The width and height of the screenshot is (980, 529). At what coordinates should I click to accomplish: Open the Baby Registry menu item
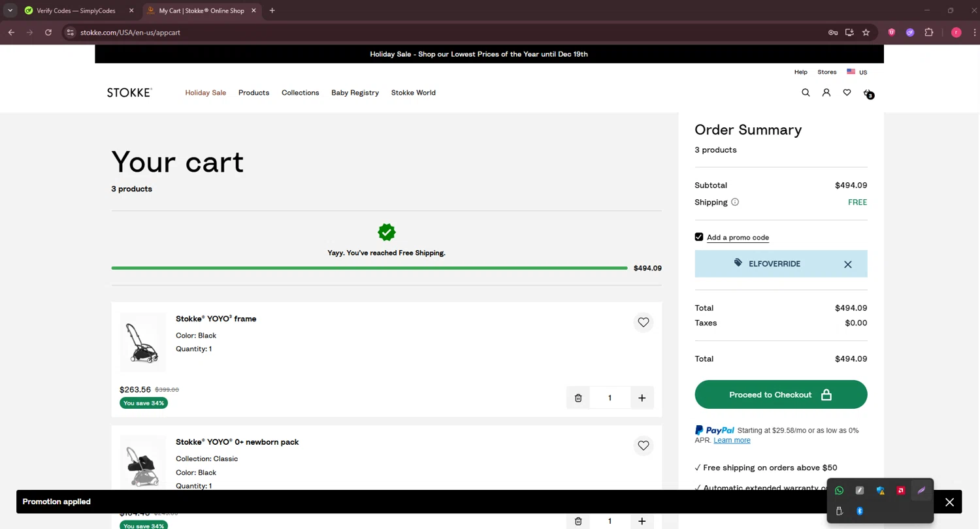(355, 93)
